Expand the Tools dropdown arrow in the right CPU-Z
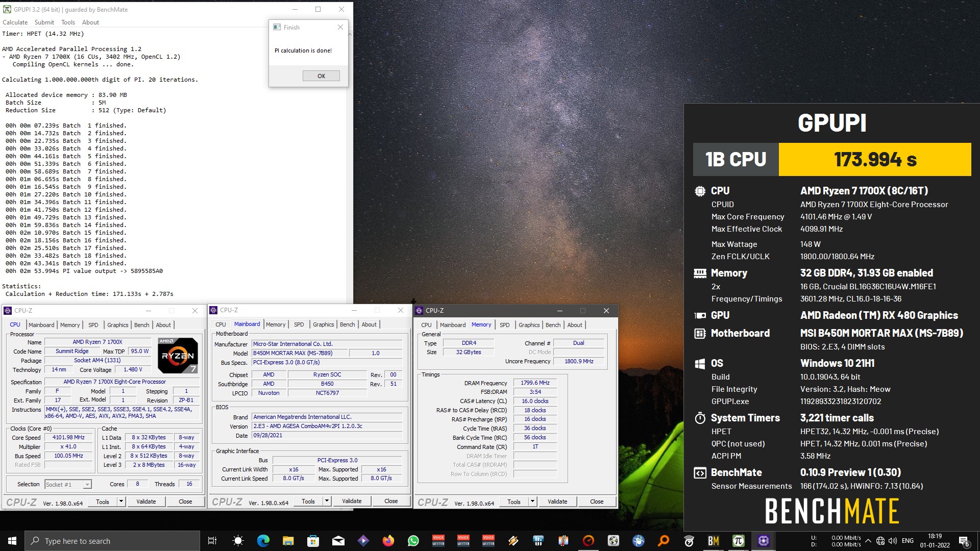The height and width of the screenshot is (551, 980). (x=532, y=502)
